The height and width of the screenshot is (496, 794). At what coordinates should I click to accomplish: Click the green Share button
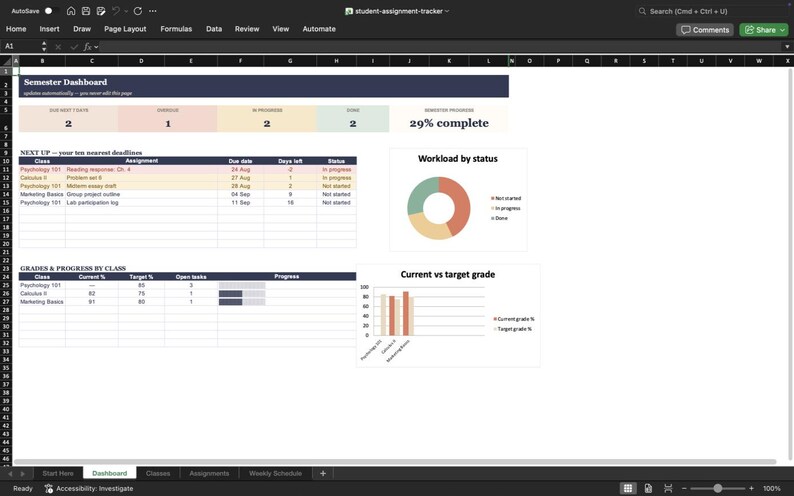(764, 30)
